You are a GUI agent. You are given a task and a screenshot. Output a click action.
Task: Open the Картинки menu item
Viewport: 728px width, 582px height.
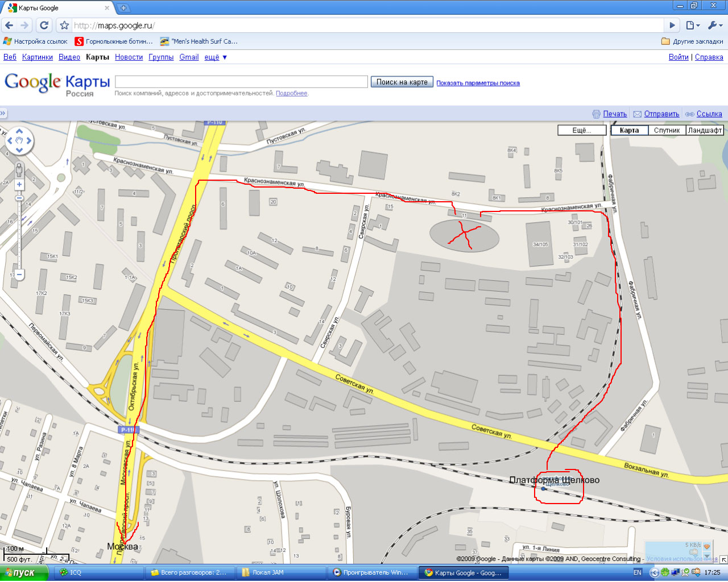point(38,57)
